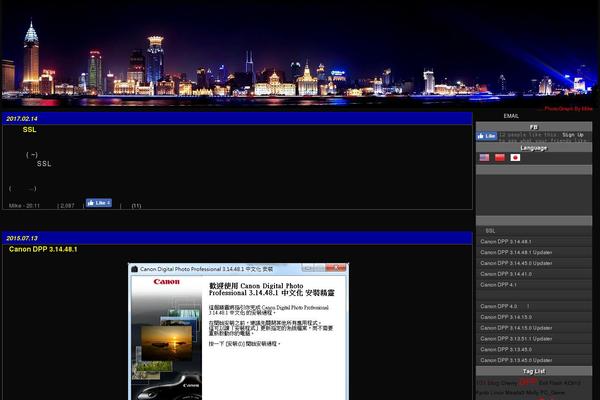The image size is (600, 400).
Task: Click the Canon installer screenshot image
Action: (x=238, y=331)
